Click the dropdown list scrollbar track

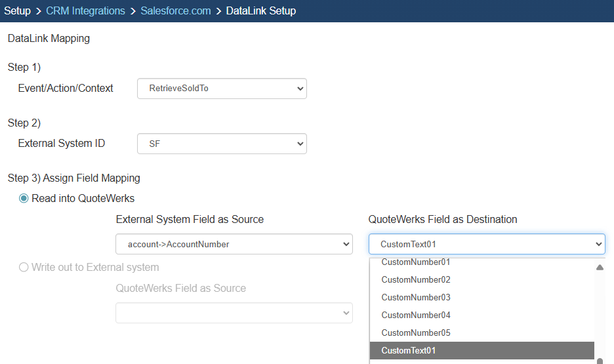coord(600,315)
